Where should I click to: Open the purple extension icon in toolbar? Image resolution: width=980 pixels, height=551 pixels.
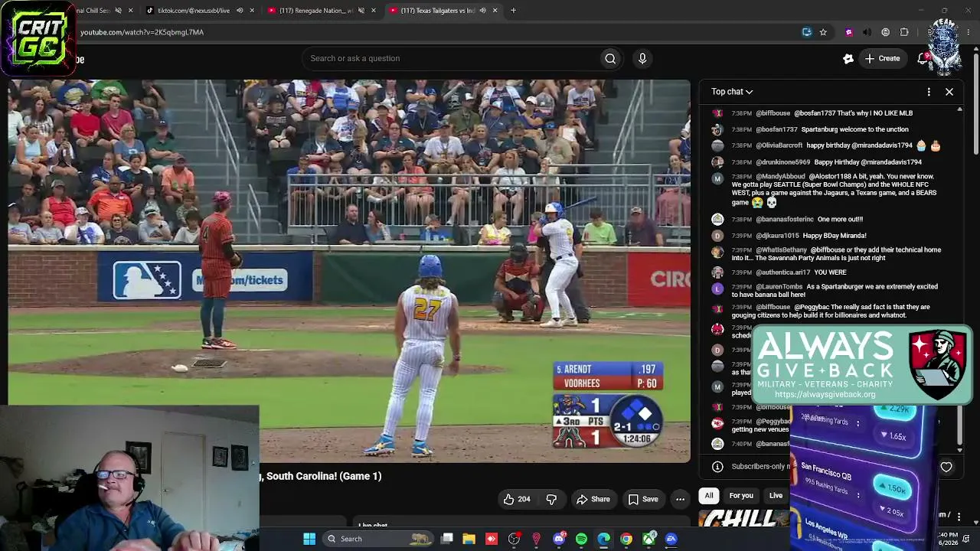[848, 32]
